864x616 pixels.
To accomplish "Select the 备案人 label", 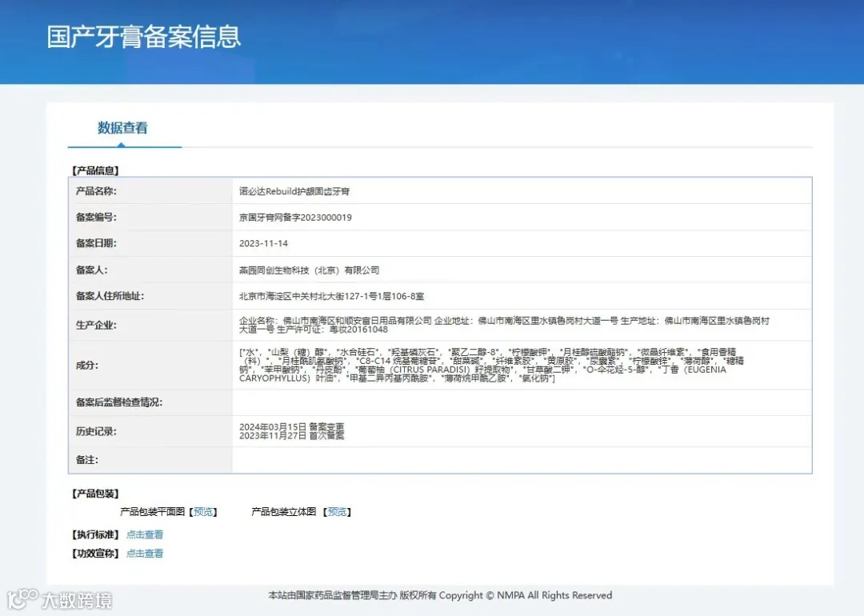I will tap(91, 270).
